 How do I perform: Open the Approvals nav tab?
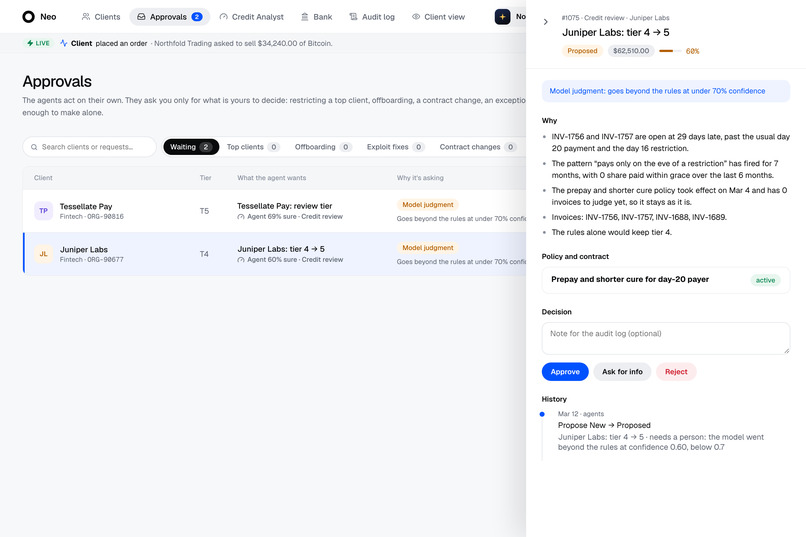(x=169, y=17)
